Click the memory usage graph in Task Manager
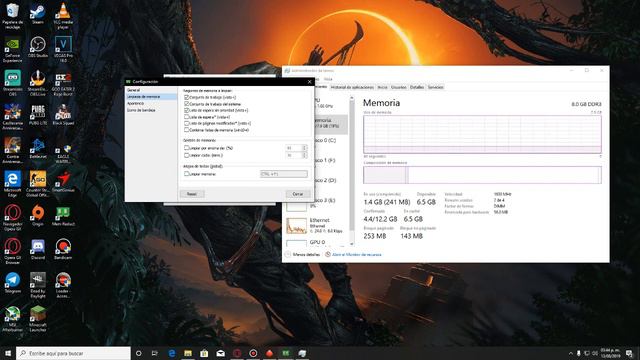Screen dimensions: 640x360 482,134
